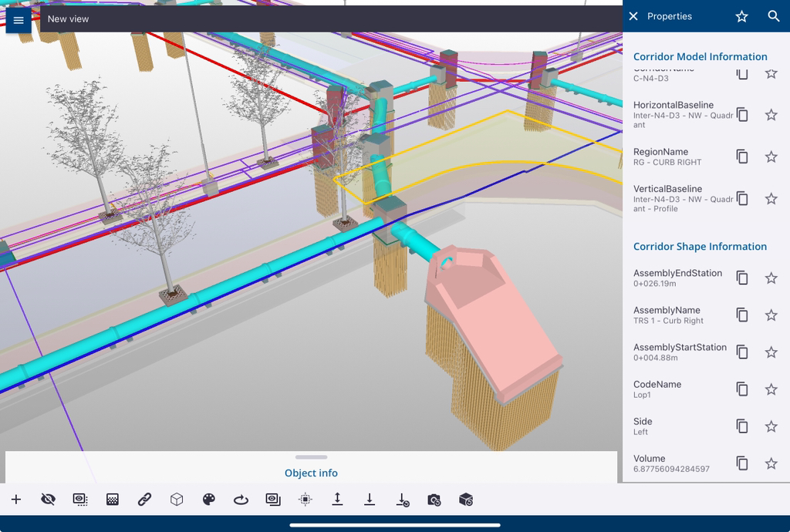
Task: Copy the AssemblyEndStation value
Action: pos(741,278)
